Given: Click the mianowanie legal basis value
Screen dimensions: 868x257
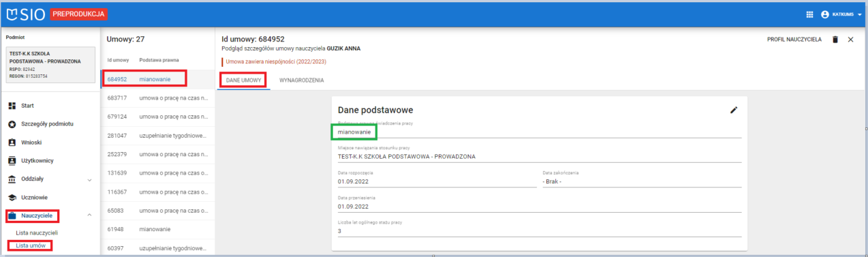Looking at the screenshot, I should 354,132.
